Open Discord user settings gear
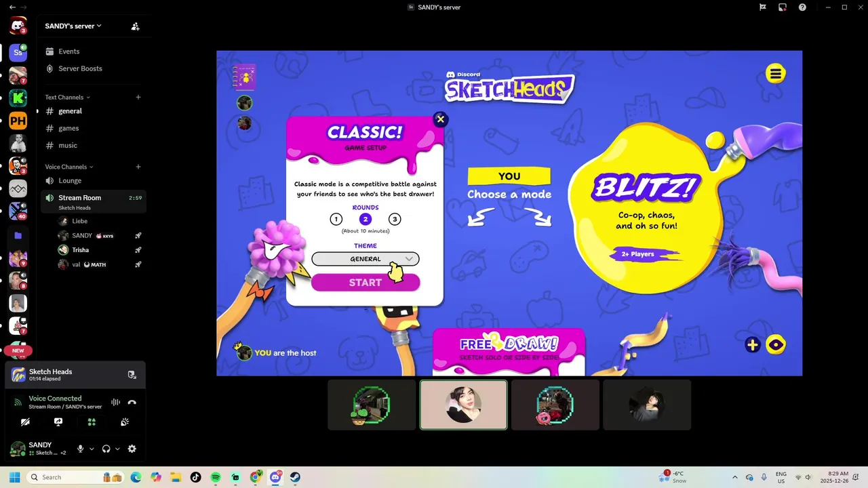Viewport: 868px width, 488px height. point(132,449)
